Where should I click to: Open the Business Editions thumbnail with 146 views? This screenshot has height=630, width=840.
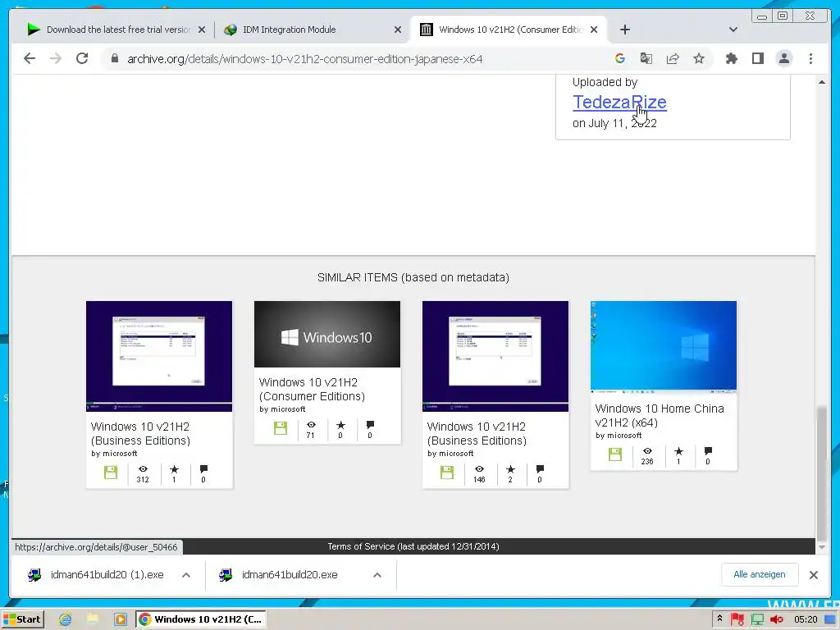[495, 356]
